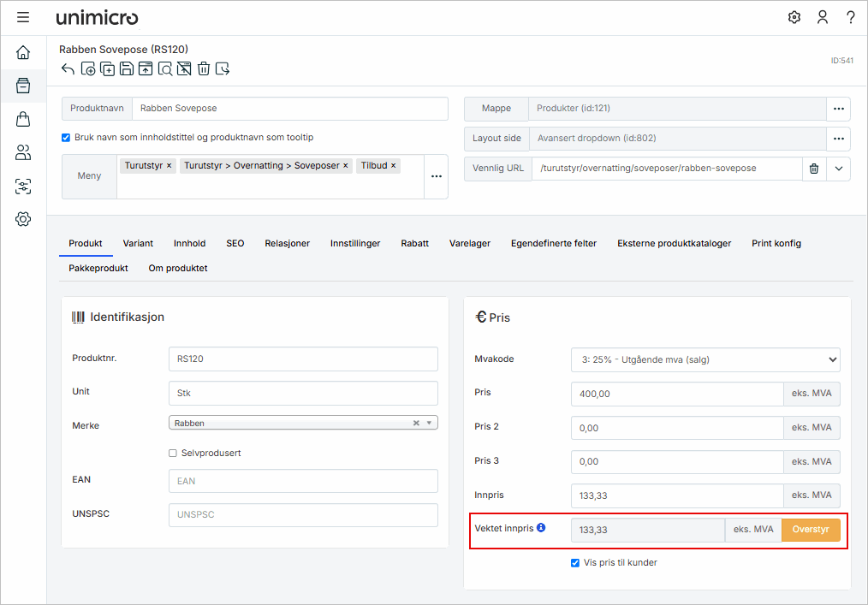Click the duplicate product icon
The height and width of the screenshot is (605, 868).
[x=107, y=68]
